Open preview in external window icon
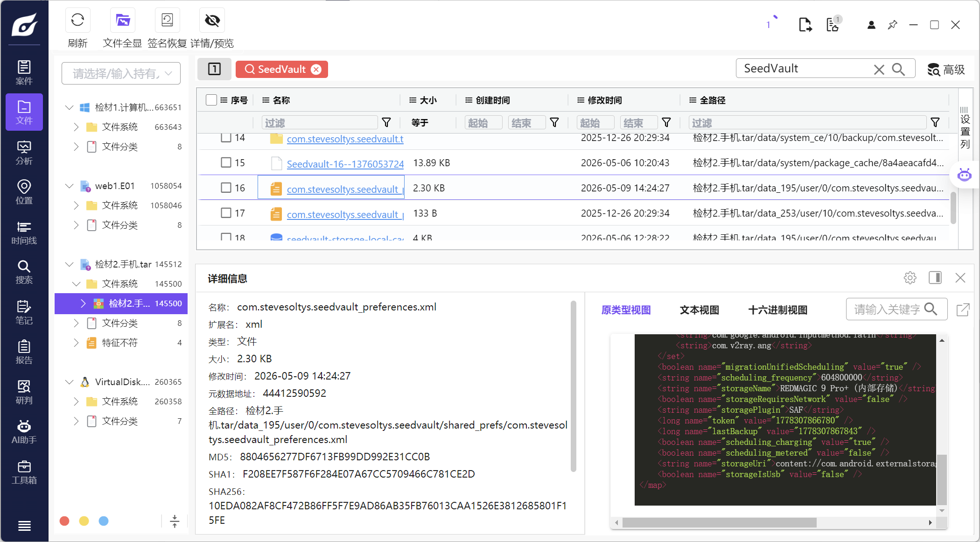This screenshot has height=542, width=980. tap(963, 310)
